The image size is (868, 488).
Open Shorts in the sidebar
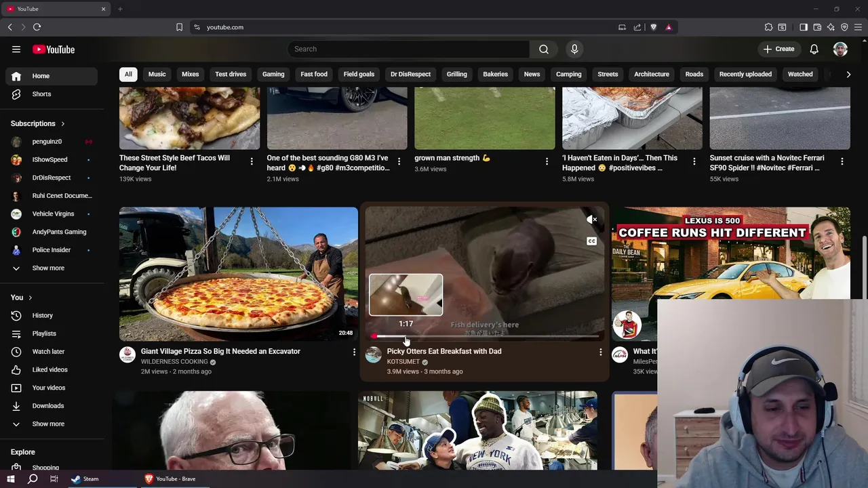tap(52, 94)
